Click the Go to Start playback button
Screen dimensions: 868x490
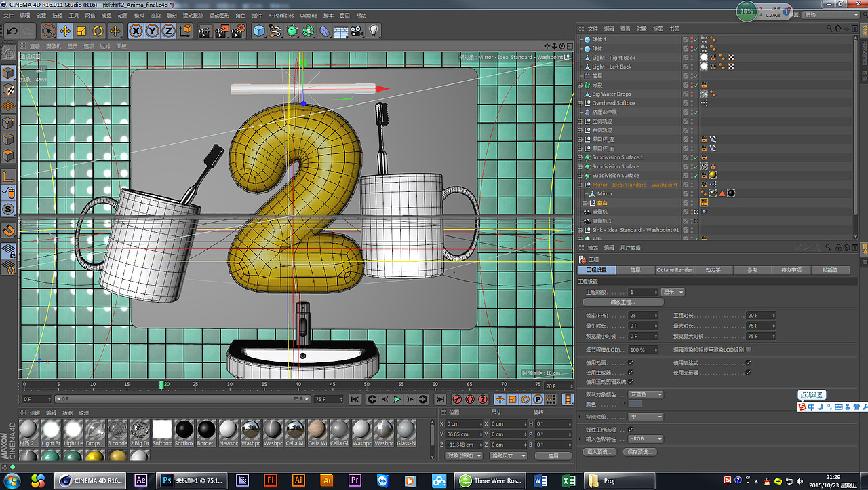click(x=355, y=400)
